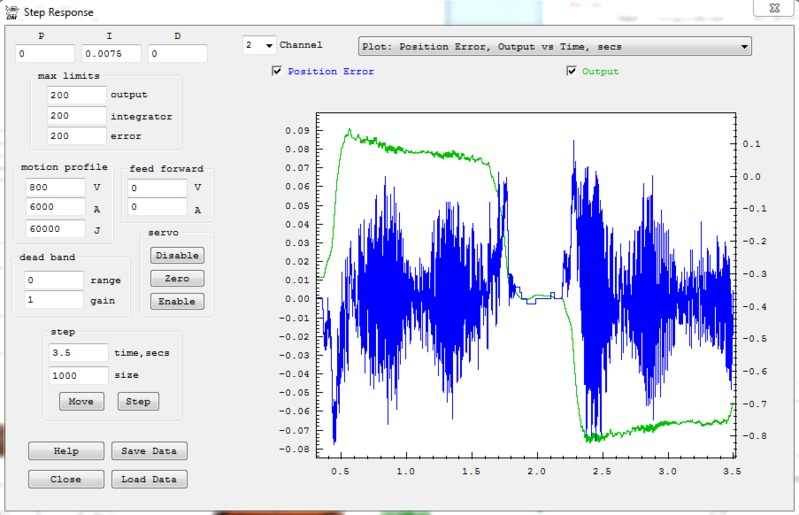799x515 pixels.
Task: Click the max limits output field
Action: pos(76,95)
